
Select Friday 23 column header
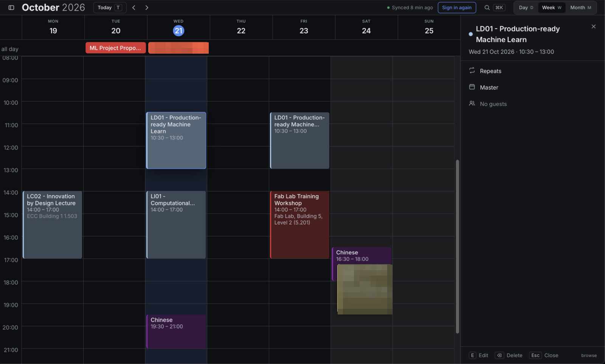click(304, 27)
